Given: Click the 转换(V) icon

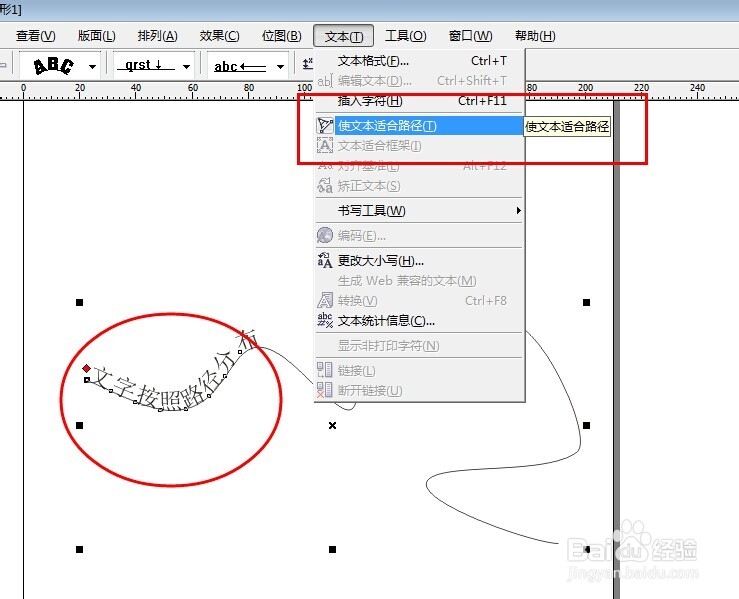Looking at the screenshot, I should 325,300.
